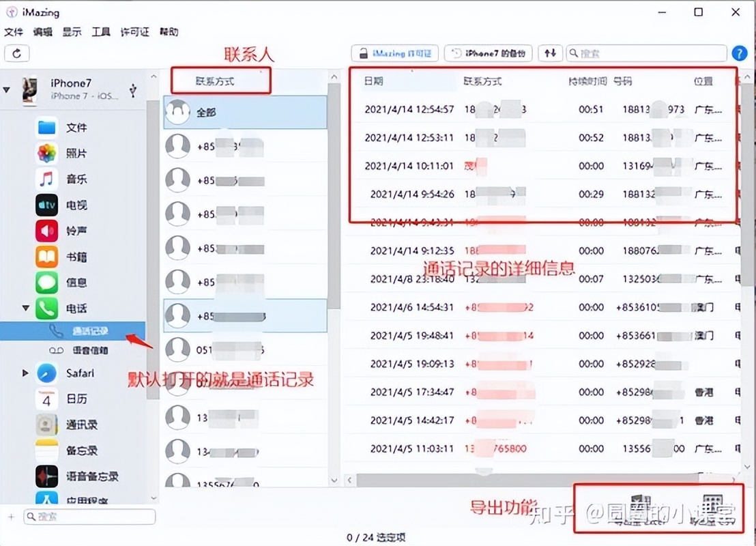Select the 语音备忘录 (Voice Memos) icon
The height and width of the screenshot is (546, 756).
46,476
